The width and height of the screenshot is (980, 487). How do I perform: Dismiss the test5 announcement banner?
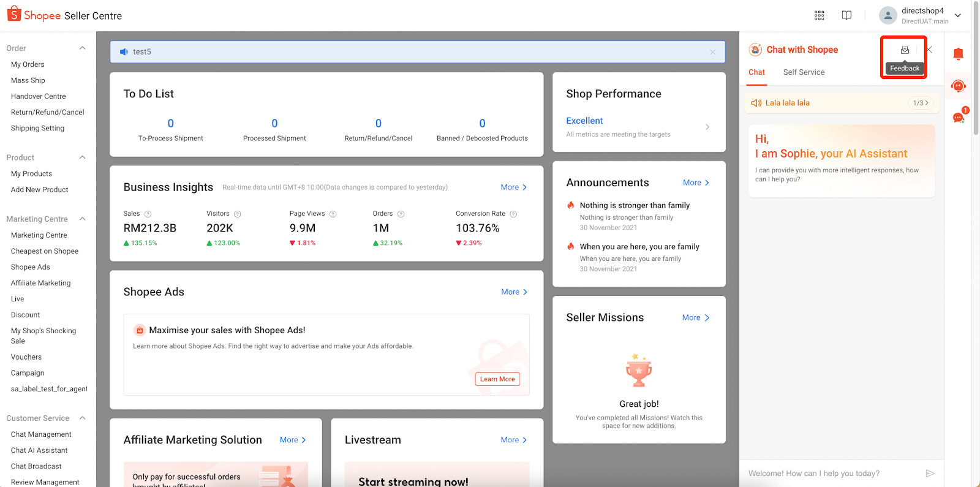712,52
